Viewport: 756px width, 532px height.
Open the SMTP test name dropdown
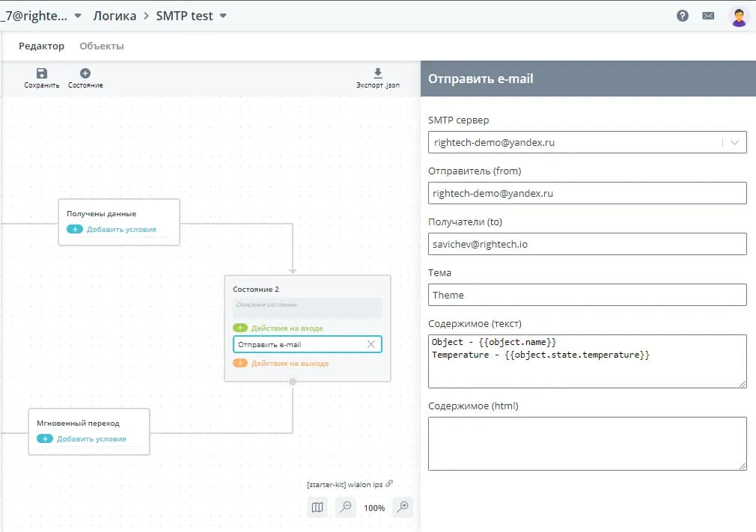click(x=223, y=16)
